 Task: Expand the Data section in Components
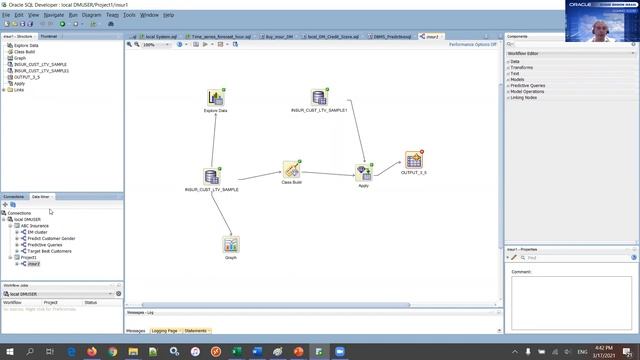point(508,62)
